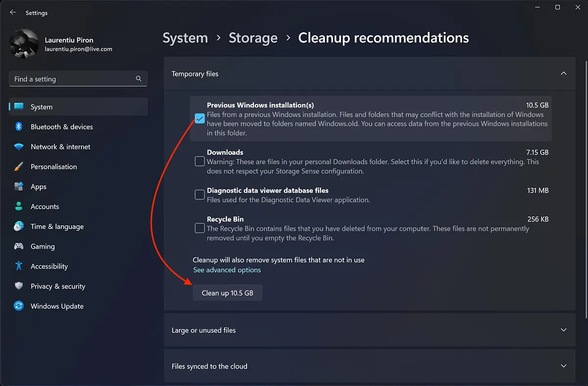
Task: Click the 131 MB size value
Action: pos(538,190)
